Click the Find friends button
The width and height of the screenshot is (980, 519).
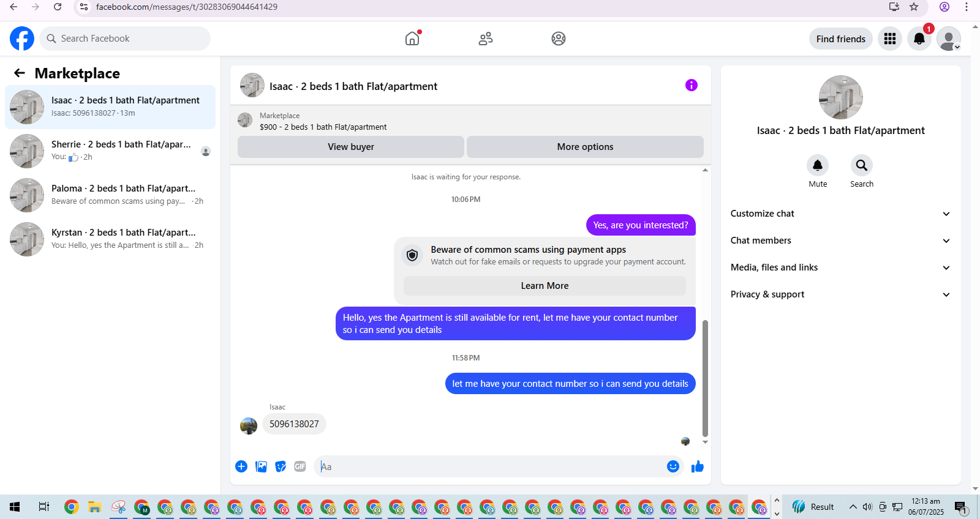tap(841, 39)
